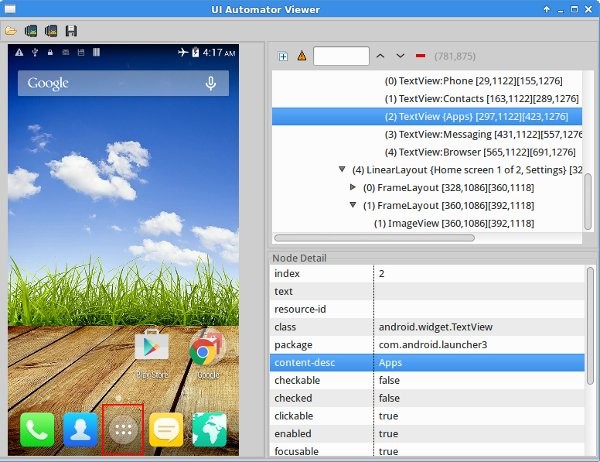The width and height of the screenshot is (600, 462).
Task: Collapse the (1) FrameLayout tree node
Action: [x=353, y=205]
